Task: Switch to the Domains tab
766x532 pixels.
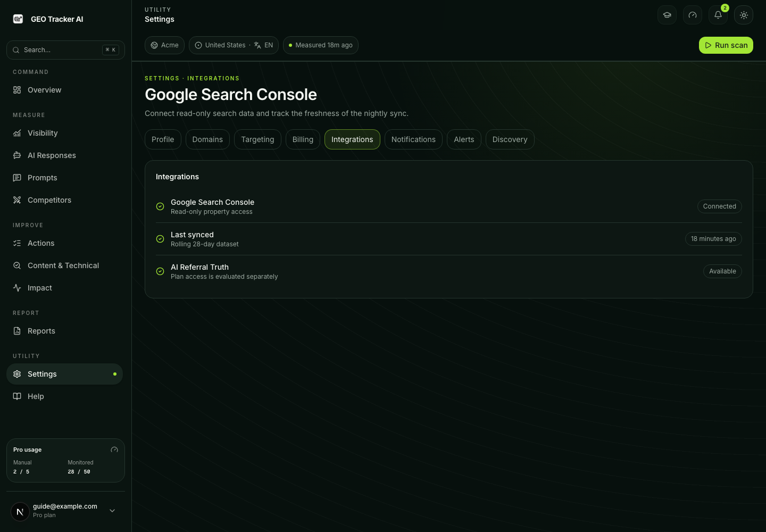Action: tap(207, 139)
